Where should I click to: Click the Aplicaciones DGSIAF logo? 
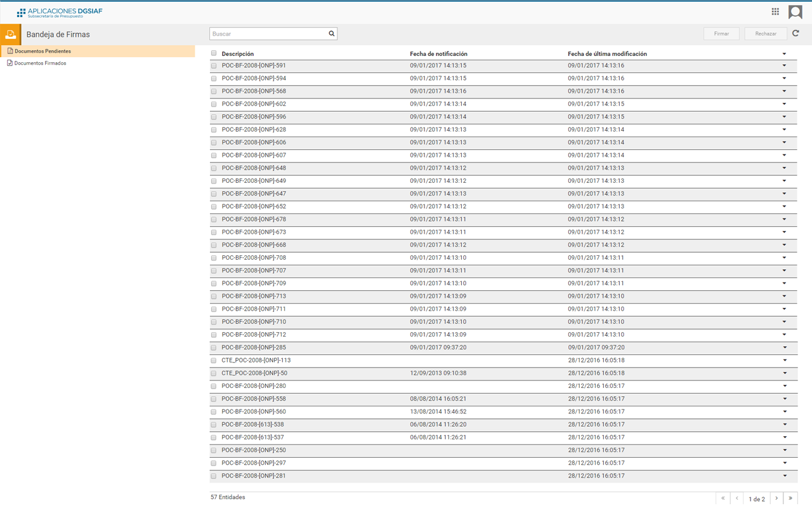(60, 12)
